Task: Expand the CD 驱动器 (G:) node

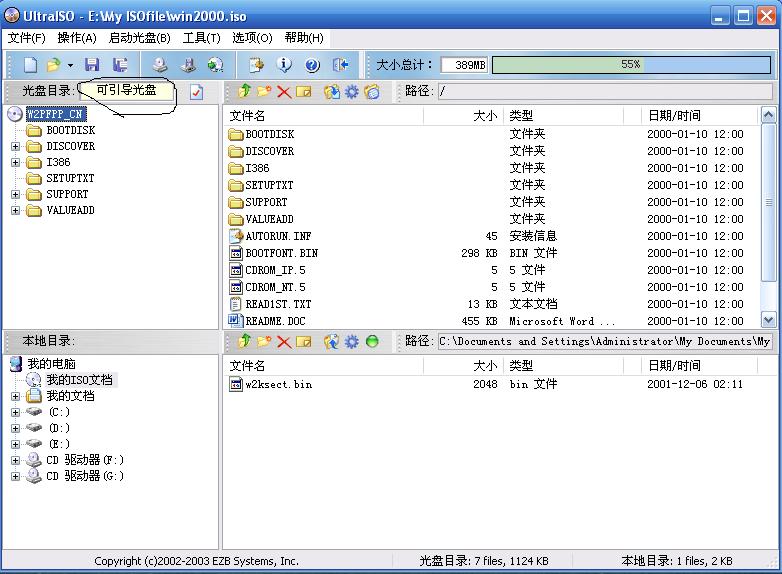Action: (15, 476)
